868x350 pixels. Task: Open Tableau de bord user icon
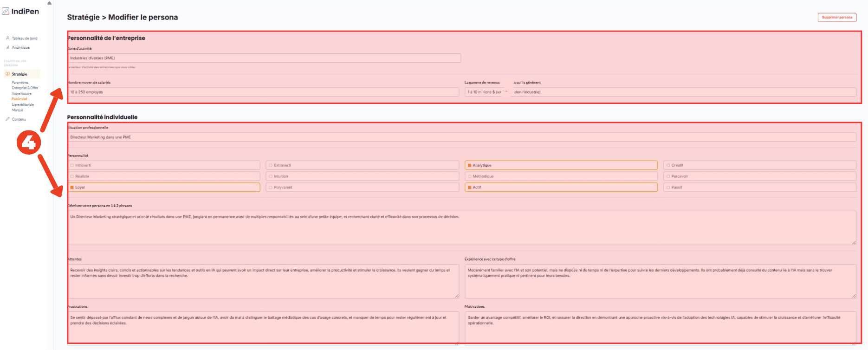click(x=7, y=38)
